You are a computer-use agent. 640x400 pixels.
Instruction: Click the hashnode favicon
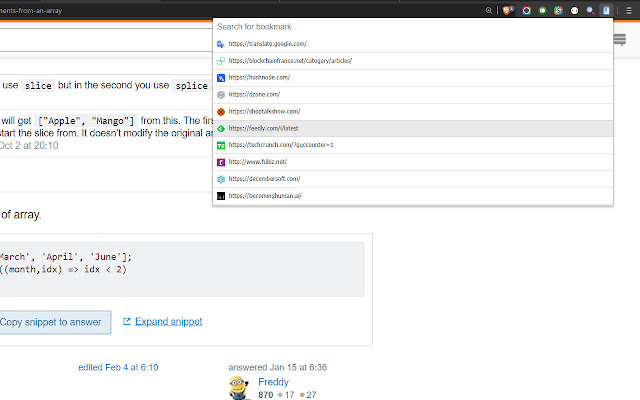(221, 78)
